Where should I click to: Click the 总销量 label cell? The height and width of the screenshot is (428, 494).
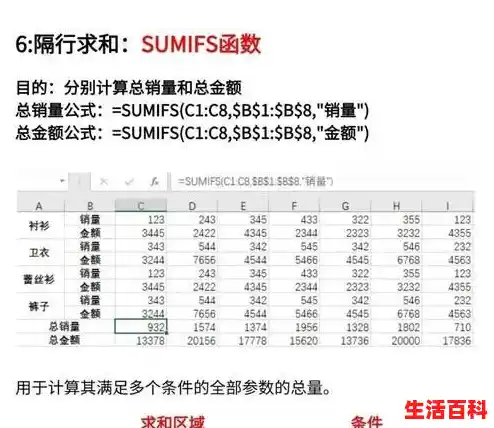pos(64,327)
